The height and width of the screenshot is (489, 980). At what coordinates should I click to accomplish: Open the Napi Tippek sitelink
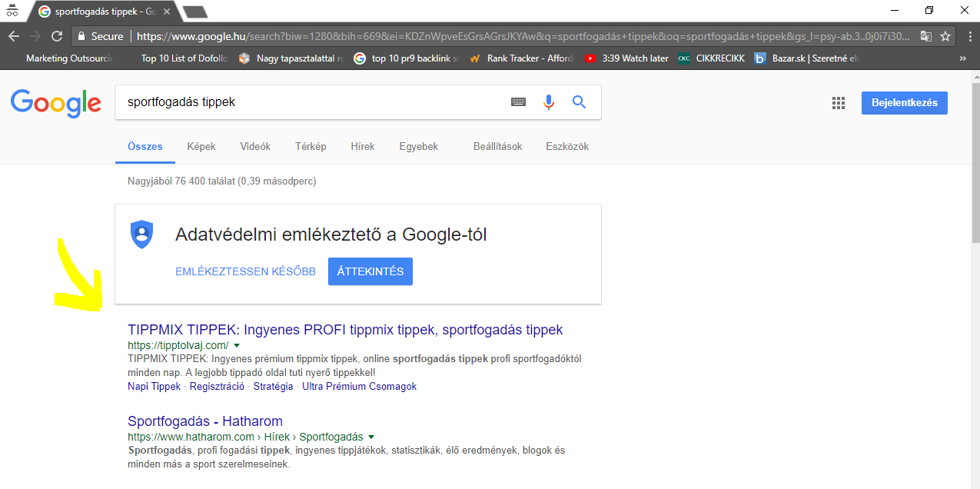point(154,387)
